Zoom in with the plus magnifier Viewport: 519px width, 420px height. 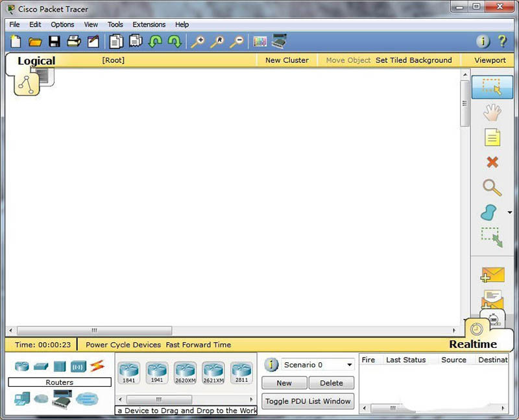click(x=198, y=42)
